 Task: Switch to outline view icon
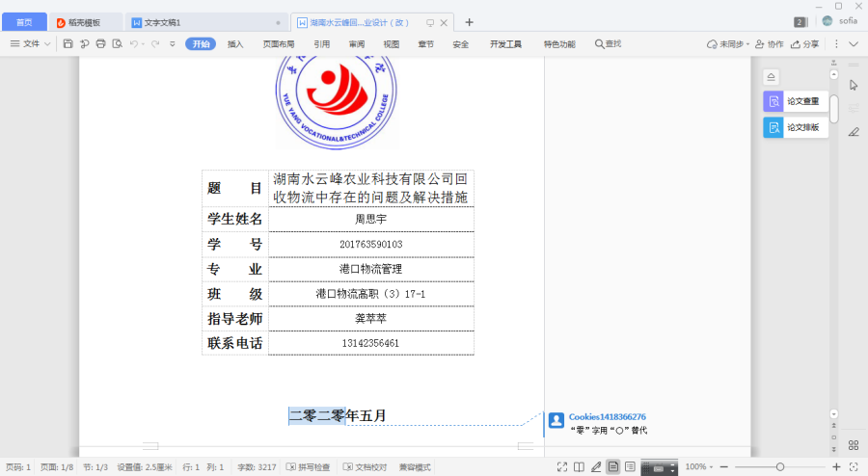coord(630,467)
